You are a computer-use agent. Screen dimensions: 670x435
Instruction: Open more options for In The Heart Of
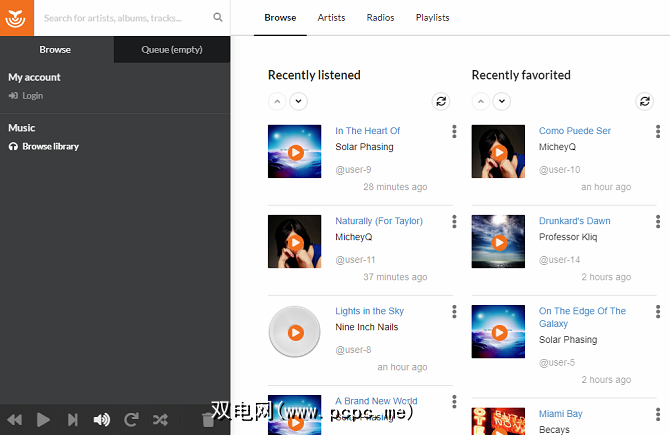[x=454, y=132]
